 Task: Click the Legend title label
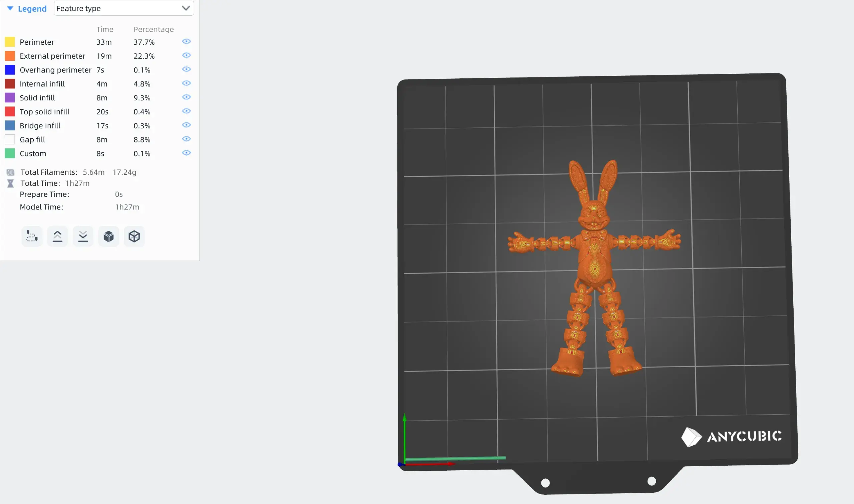coord(32,8)
